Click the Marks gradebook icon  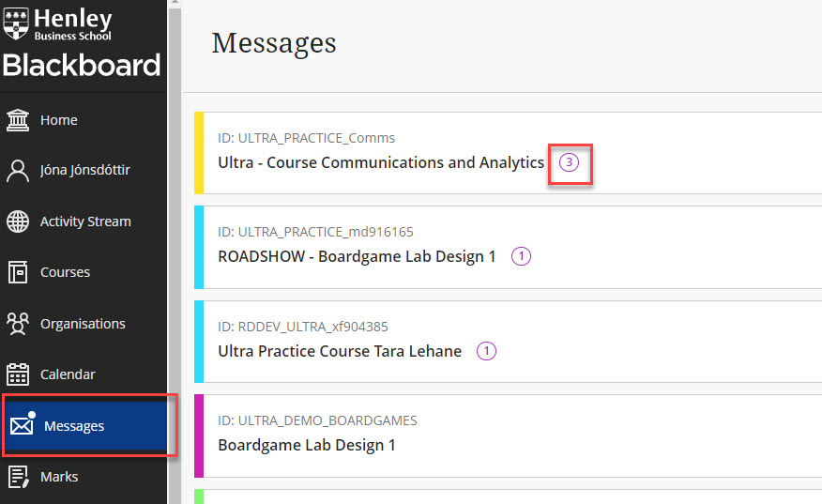18,477
